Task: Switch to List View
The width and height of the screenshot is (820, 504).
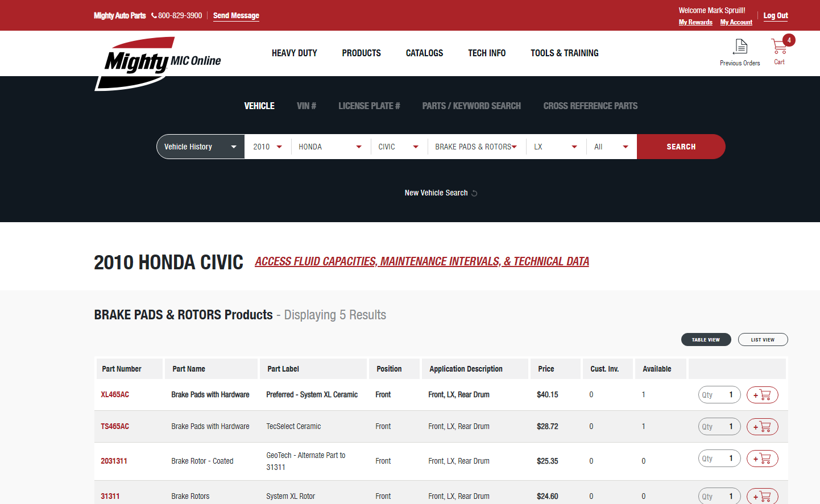Action: click(763, 340)
